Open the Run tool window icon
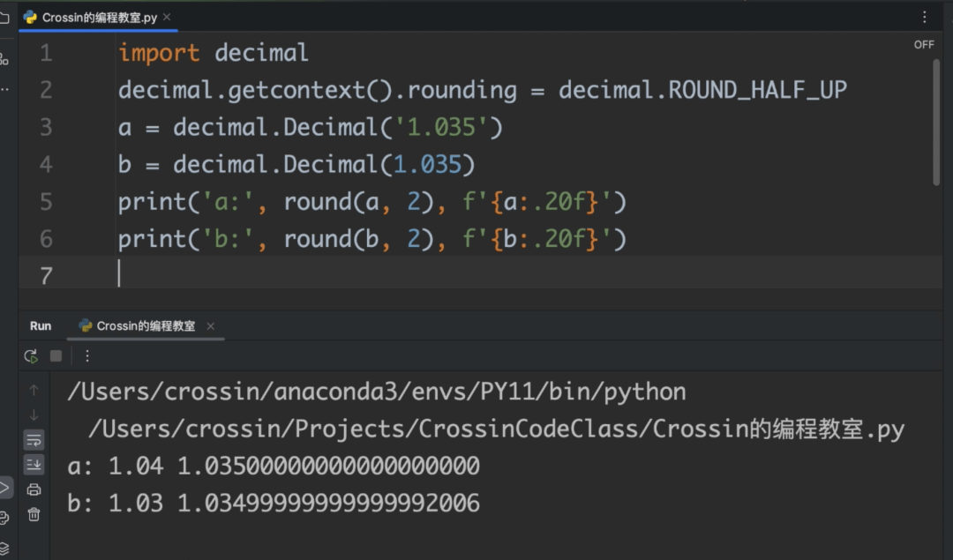 4,487
